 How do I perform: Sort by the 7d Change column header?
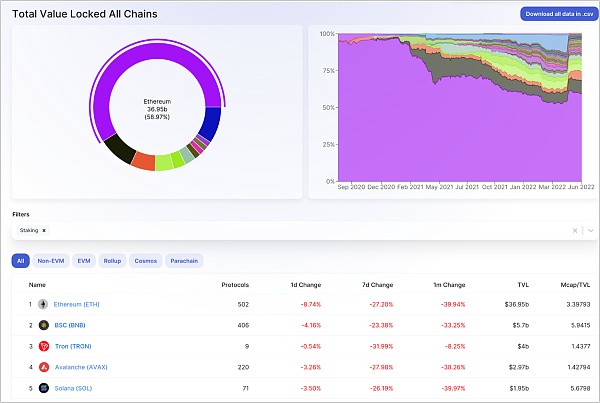point(378,285)
